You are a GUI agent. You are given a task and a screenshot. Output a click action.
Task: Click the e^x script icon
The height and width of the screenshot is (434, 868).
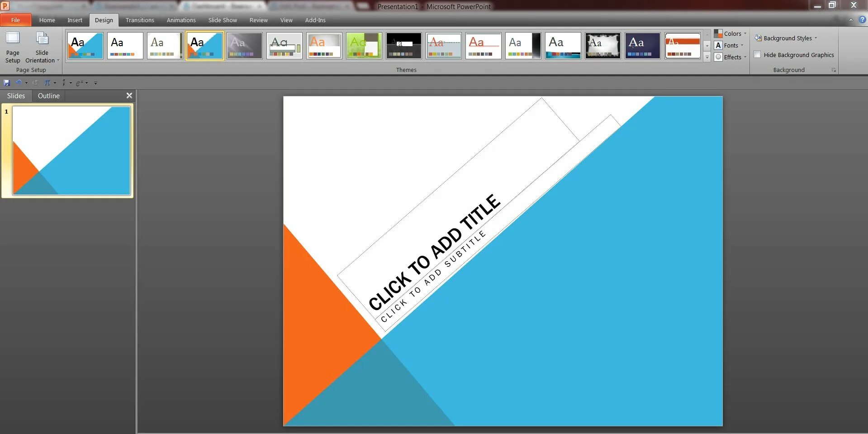[80, 83]
